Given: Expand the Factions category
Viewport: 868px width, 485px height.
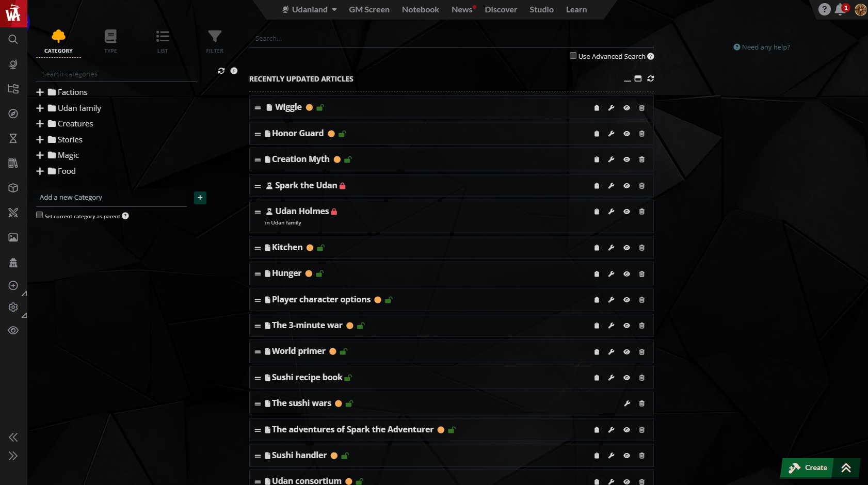Looking at the screenshot, I should click(40, 92).
